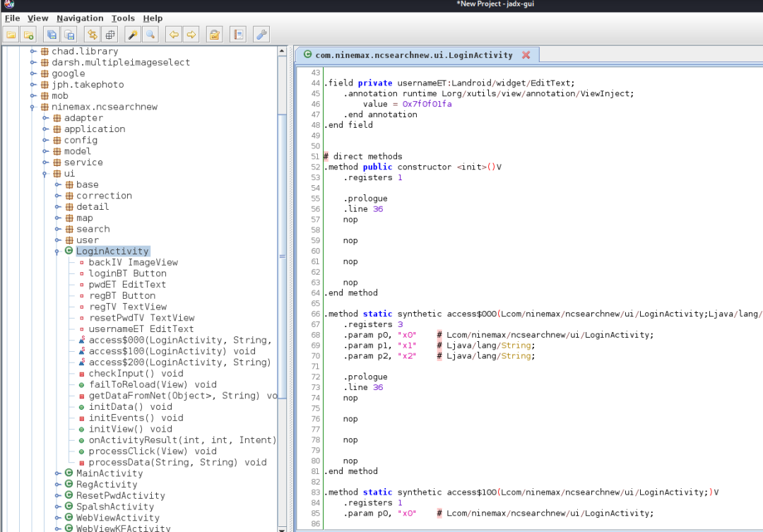The height and width of the screenshot is (532, 763).
Task: Open Class search with the magnifier icon
Action: 150,34
